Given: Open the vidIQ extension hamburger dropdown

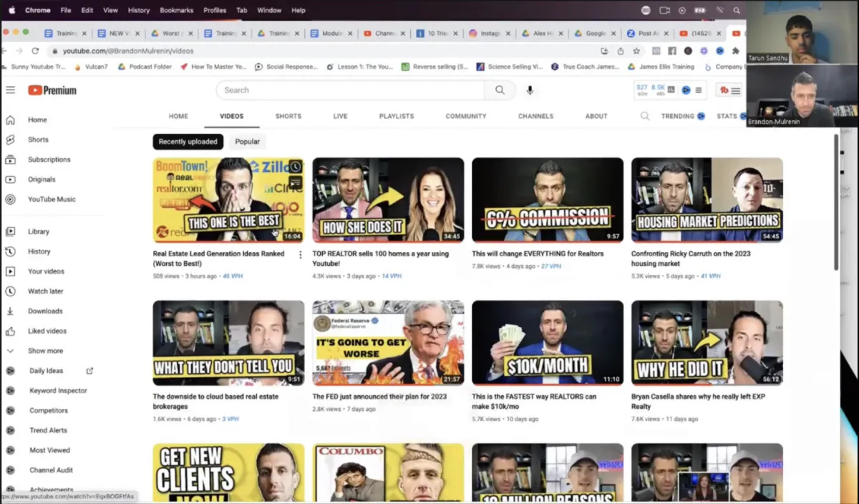Looking at the screenshot, I should click(699, 90).
